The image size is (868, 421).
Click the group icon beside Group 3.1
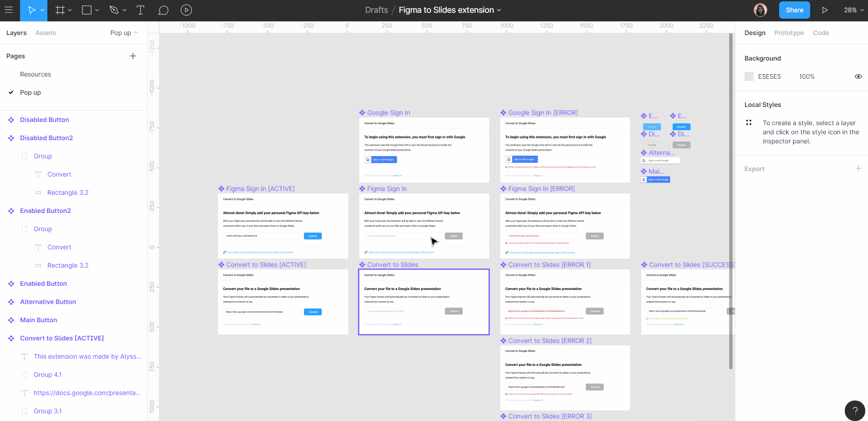click(x=25, y=411)
